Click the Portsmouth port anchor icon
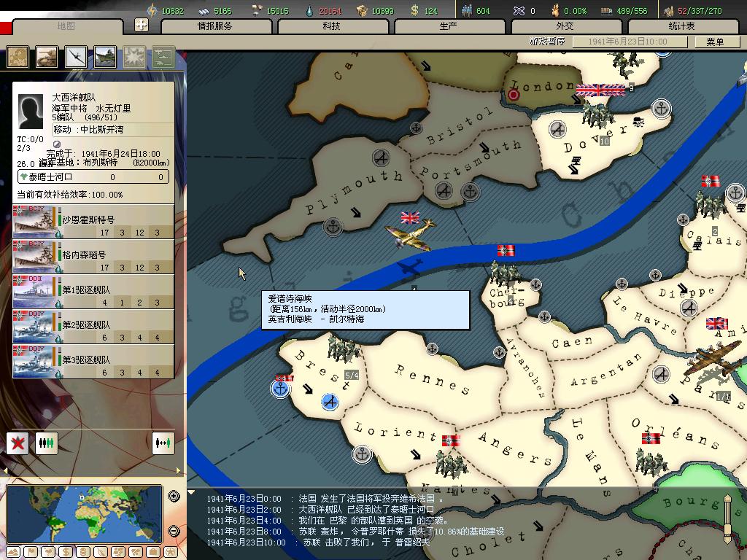 [471, 192]
